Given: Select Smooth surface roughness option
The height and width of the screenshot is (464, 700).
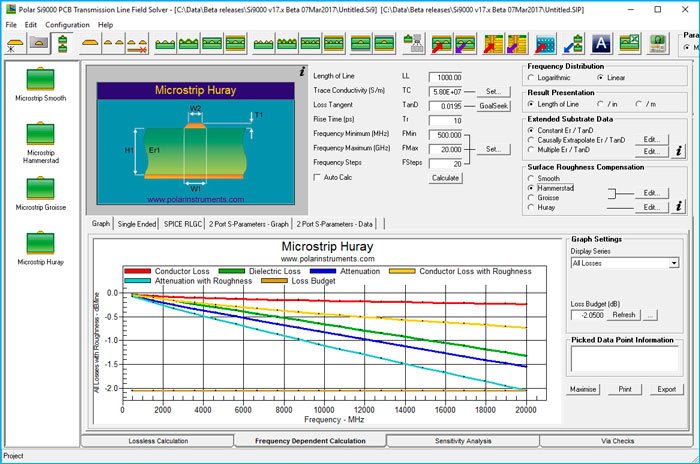Looking at the screenshot, I should click(531, 178).
